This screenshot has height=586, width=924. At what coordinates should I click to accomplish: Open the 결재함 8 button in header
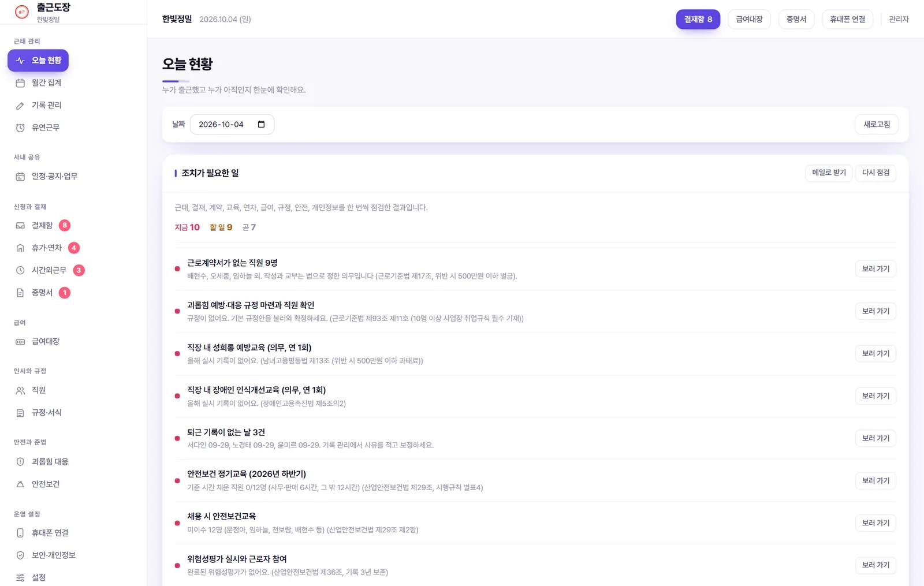pos(698,19)
